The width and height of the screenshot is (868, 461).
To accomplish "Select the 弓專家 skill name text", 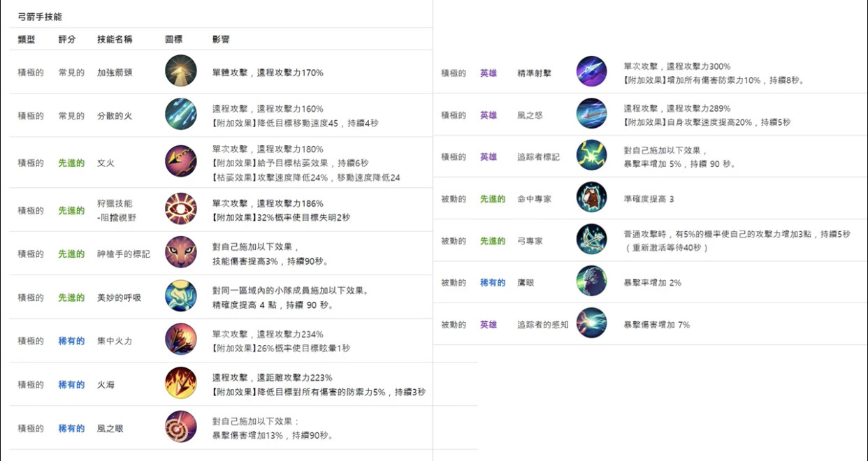I will coord(530,241).
